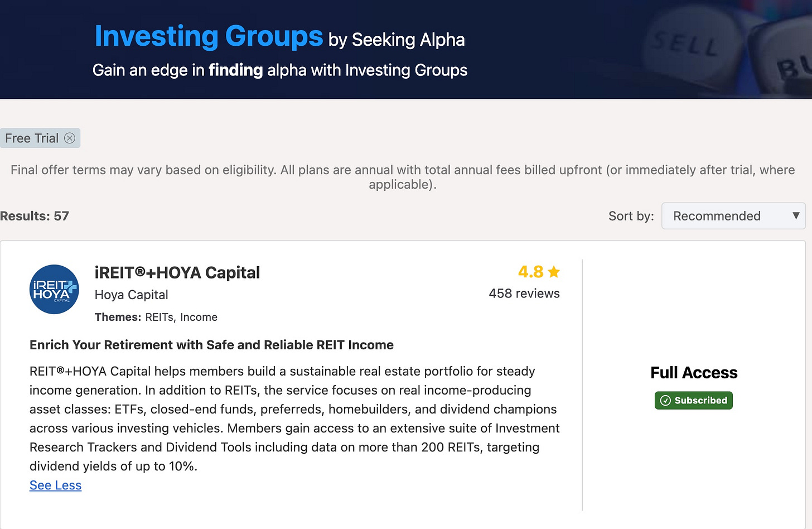This screenshot has height=529, width=812.
Task: Click the Subscribed button text
Action: point(700,401)
